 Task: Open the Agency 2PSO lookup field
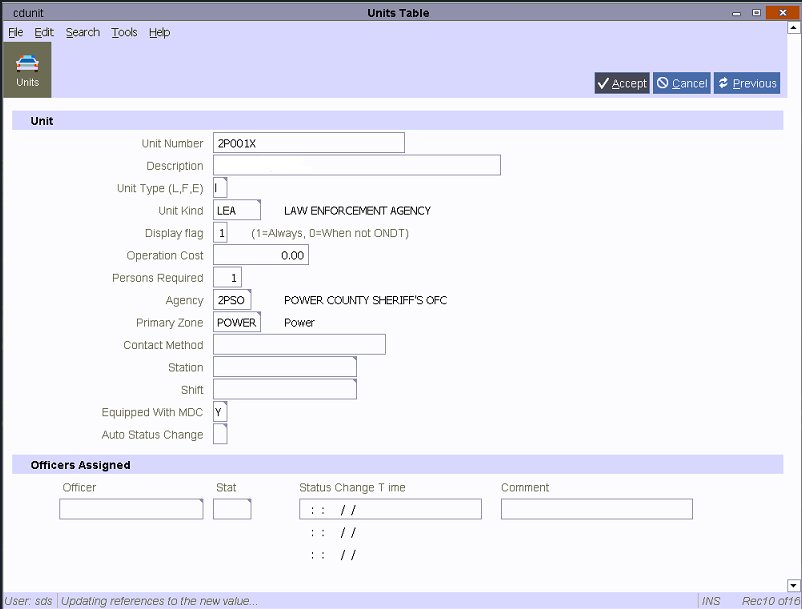pyautogui.click(x=232, y=300)
